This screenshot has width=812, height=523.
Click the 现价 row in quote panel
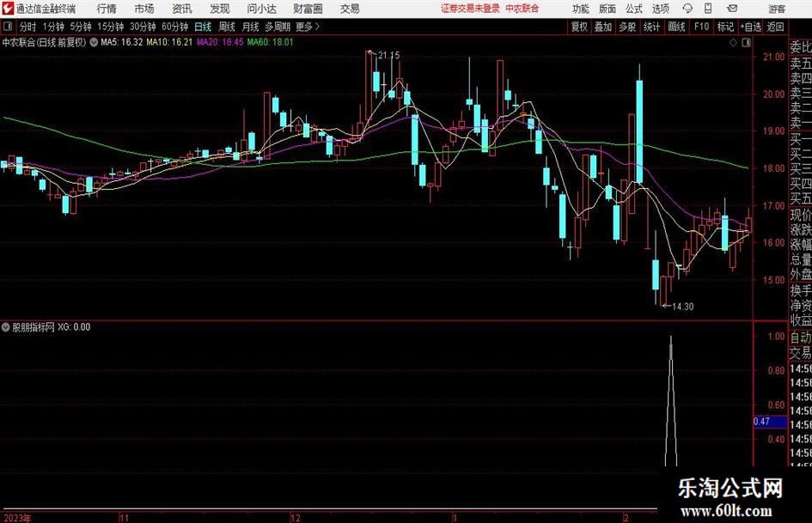pyautogui.click(x=801, y=215)
